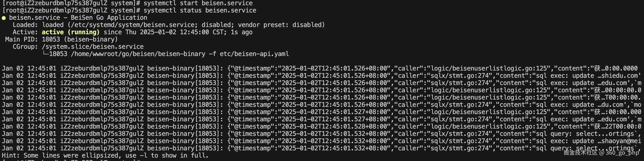
Task: Click the /system.slice/beisen.service CGroup path
Action: coord(93,47)
